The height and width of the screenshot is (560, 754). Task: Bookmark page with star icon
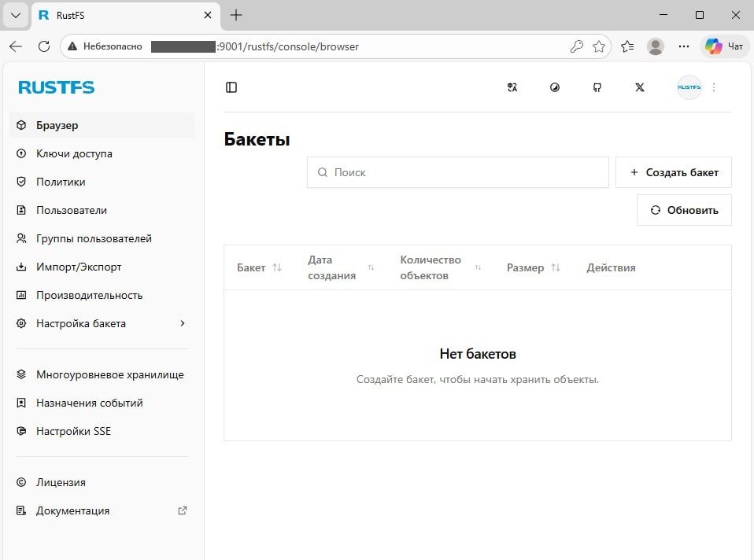599,46
